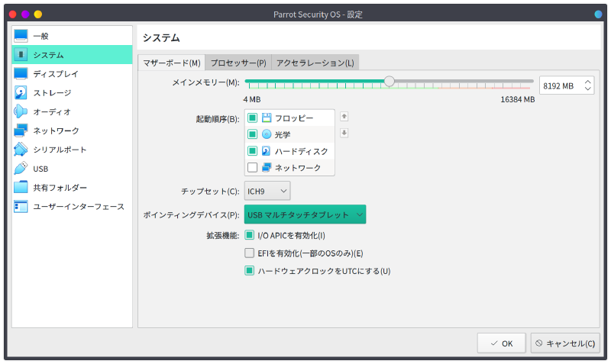Click the hard disk icon in boot order

pos(267,151)
